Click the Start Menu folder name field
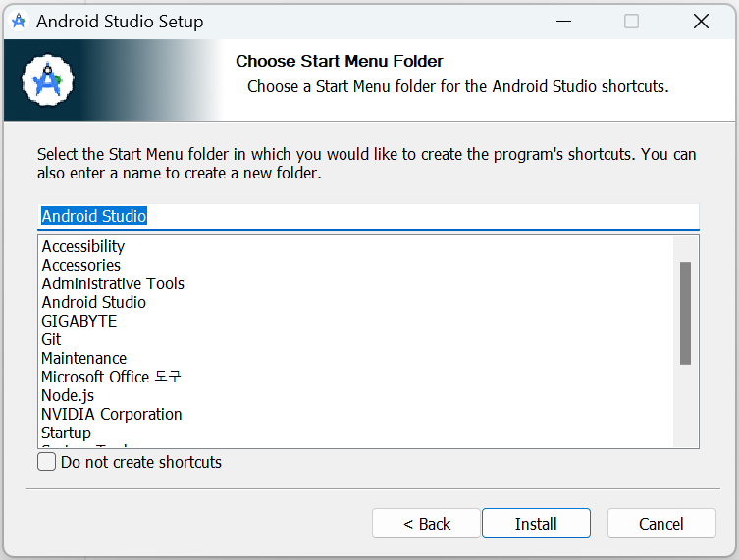 pyautogui.click(x=368, y=217)
